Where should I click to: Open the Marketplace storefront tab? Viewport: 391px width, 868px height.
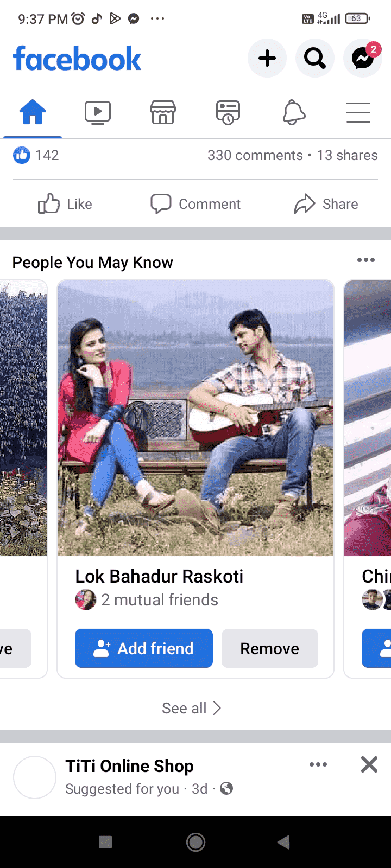pyautogui.click(x=163, y=113)
